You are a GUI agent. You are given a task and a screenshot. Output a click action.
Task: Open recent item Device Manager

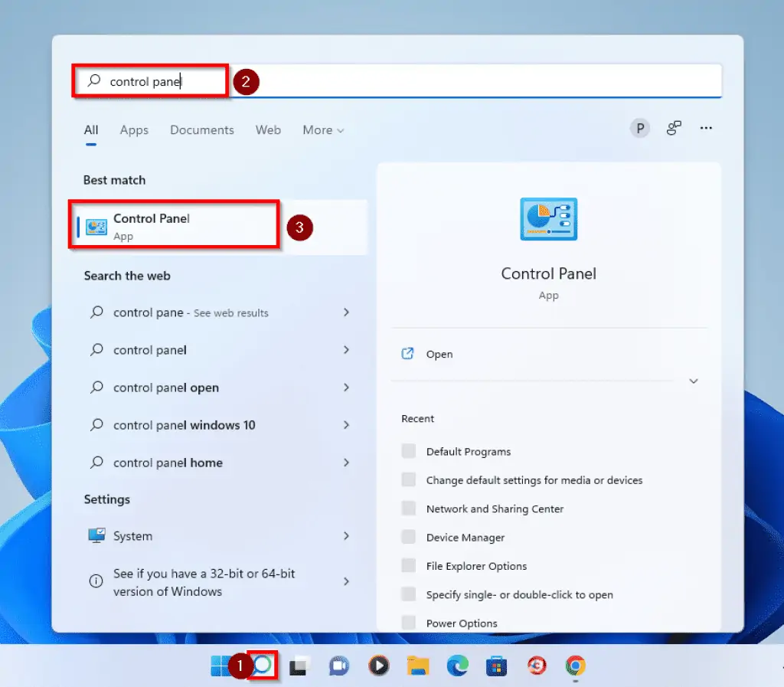[465, 538]
